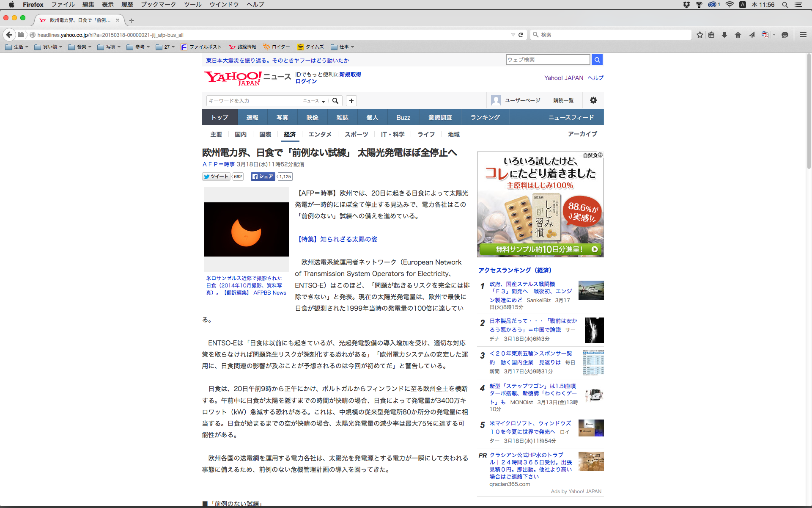Open Yahoo news settings gear icon
The image size is (812, 508).
(x=593, y=100)
